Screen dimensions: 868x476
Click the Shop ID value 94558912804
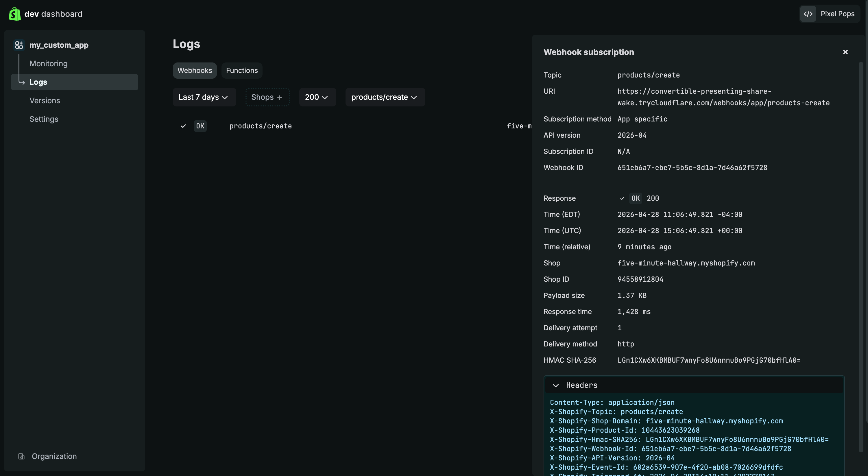pyautogui.click(x=640, y=279)
